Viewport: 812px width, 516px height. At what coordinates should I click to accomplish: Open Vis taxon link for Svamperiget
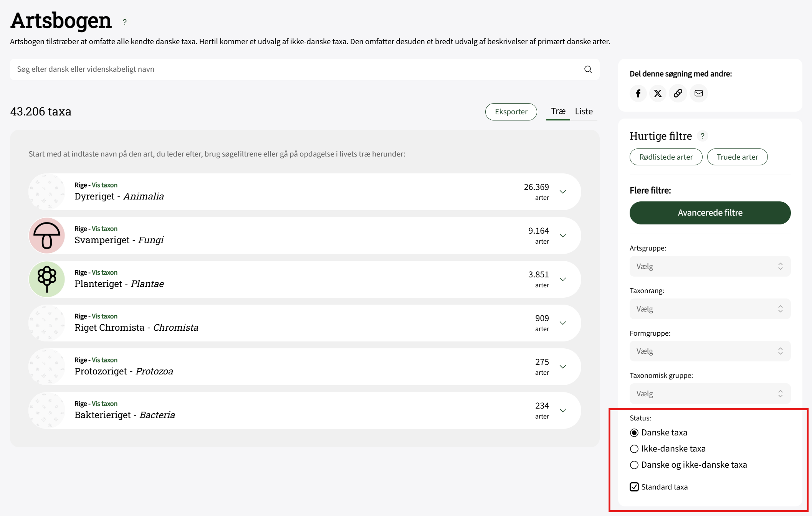(104, 229)
